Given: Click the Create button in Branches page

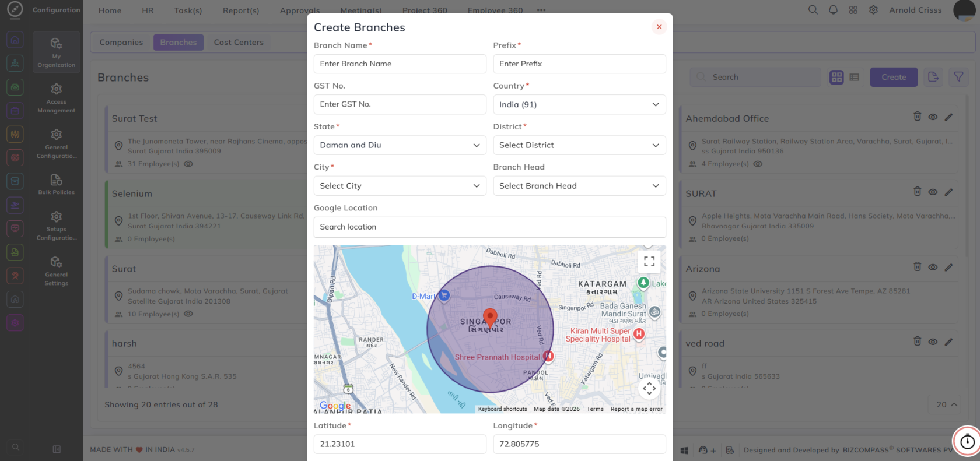Looking at the screenshot, I should click(x=894, y=77).
